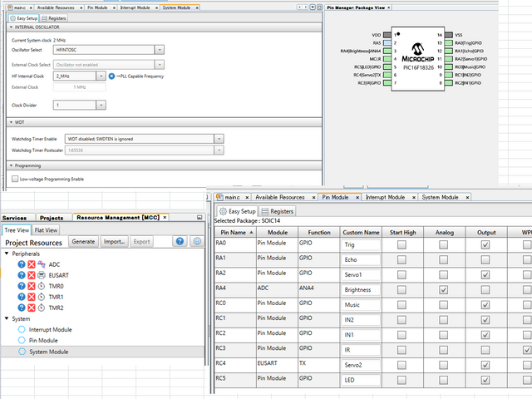
Task: Click the Generate button
Action: (x=83, y=241)
